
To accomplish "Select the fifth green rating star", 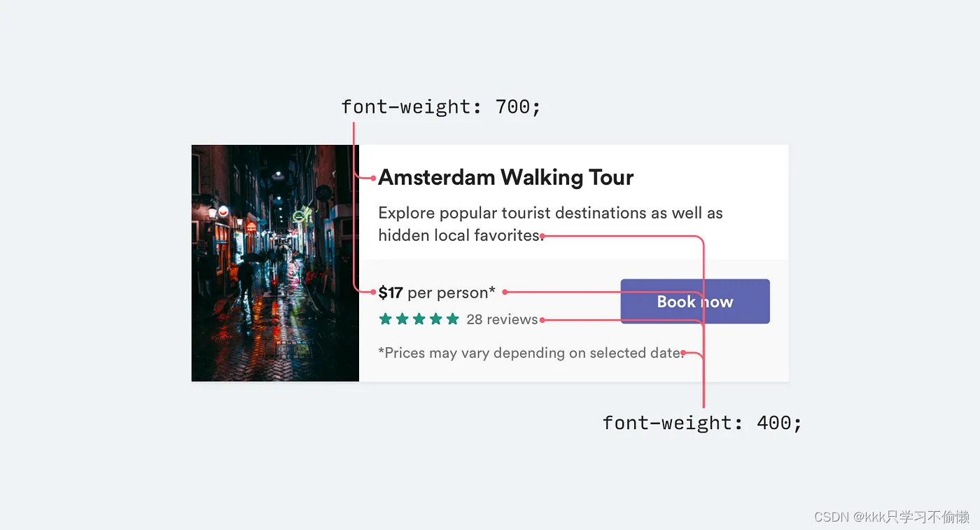I will tap(452, 319).
